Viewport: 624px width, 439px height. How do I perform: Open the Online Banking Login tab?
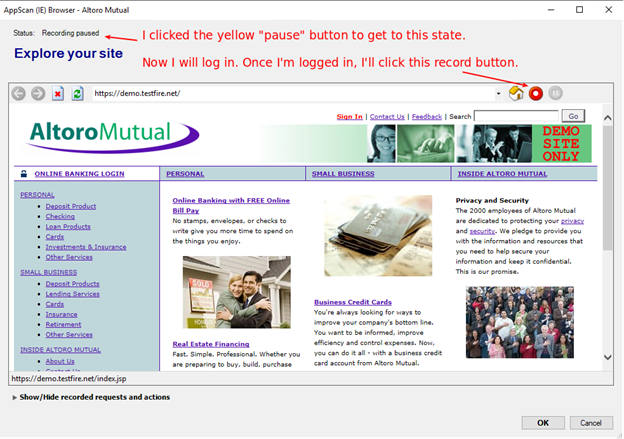pos(79,174)
